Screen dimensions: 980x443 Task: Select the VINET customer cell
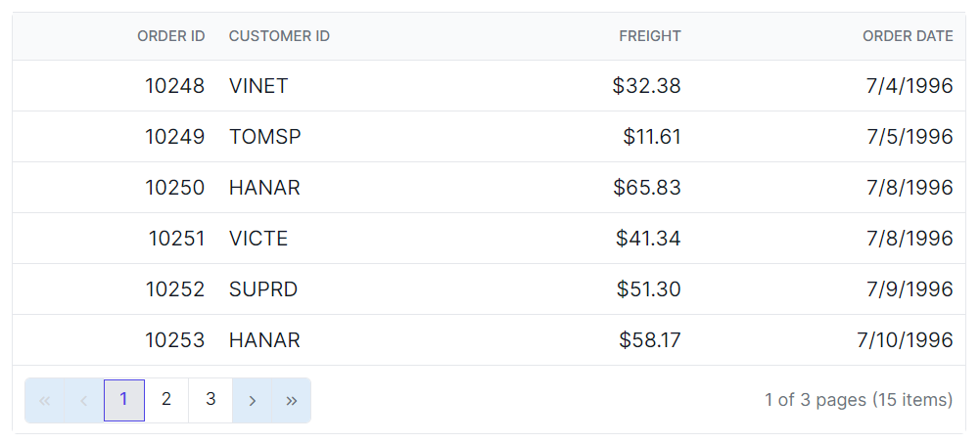(x=258, y=86)
